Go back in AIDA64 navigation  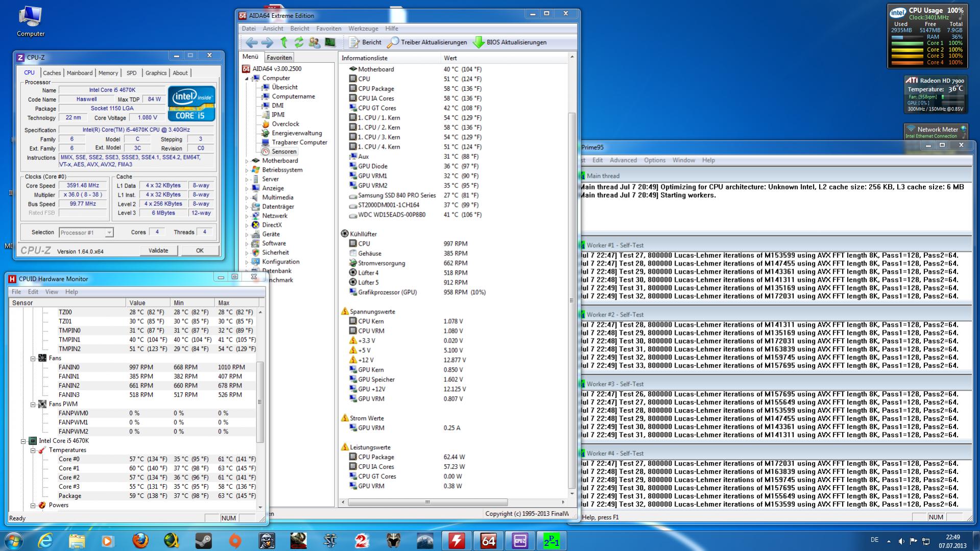(x=251, y=42)
